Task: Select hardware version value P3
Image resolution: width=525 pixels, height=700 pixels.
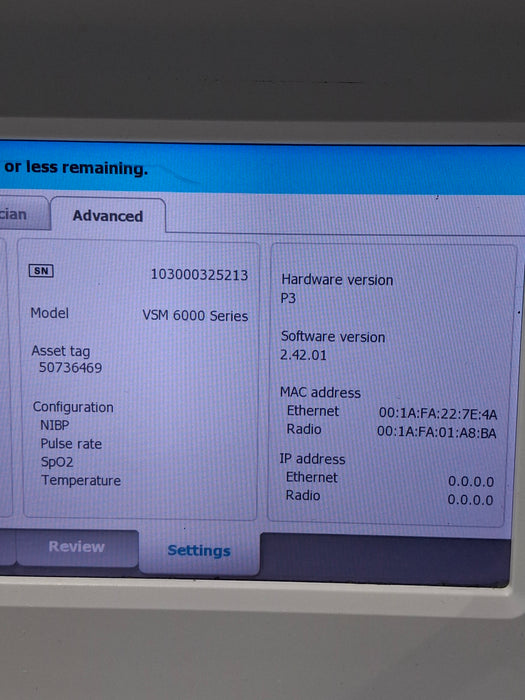Action: 288,298
